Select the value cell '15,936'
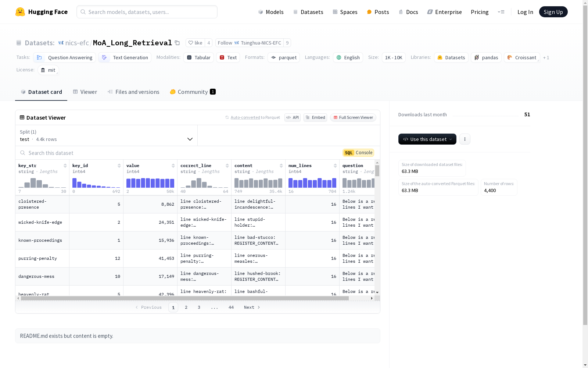588x368 pixels. 150,240
